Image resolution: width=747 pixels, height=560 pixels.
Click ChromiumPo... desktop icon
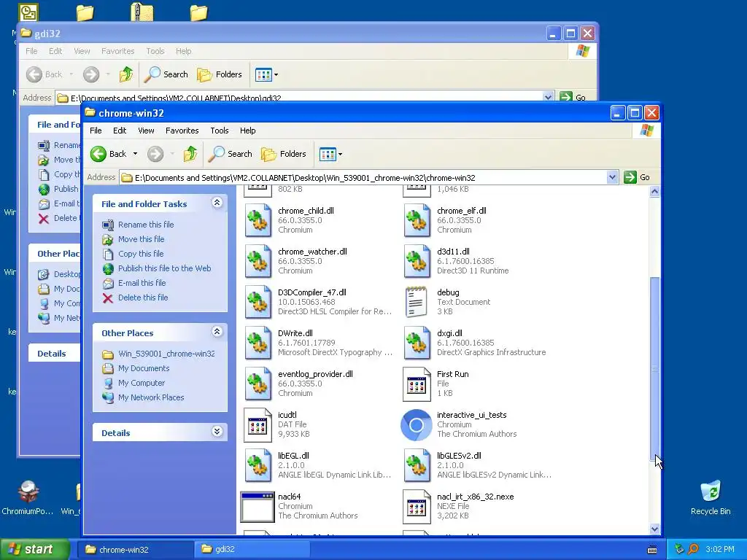click(x=28, y=491)
